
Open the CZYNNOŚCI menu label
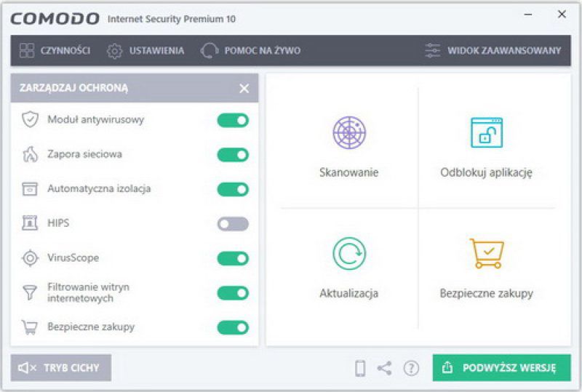coord(65,51)
